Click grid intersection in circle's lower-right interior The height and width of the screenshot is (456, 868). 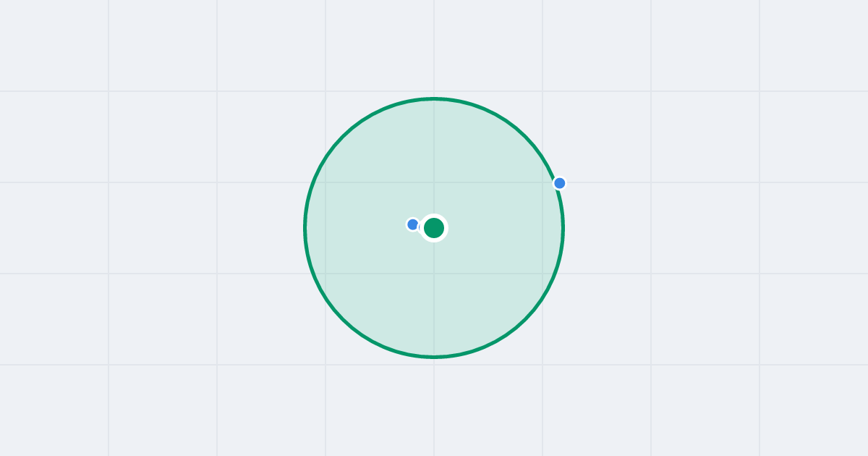point(542,274)
